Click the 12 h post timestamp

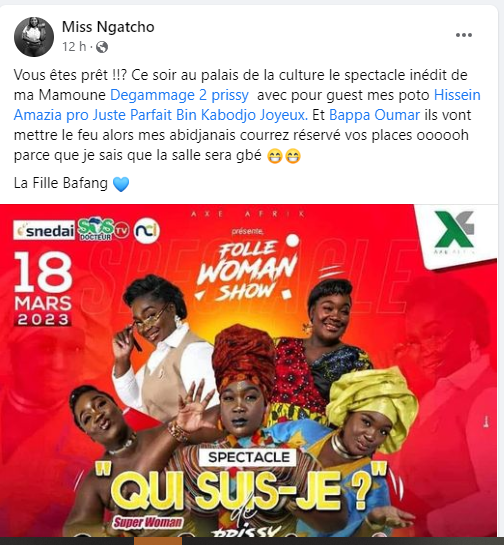click(x=74, y=47)
